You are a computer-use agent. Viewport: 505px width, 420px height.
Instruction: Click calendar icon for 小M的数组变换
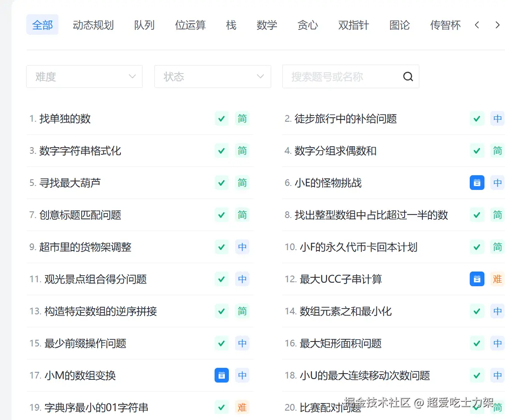coord(222,375)
